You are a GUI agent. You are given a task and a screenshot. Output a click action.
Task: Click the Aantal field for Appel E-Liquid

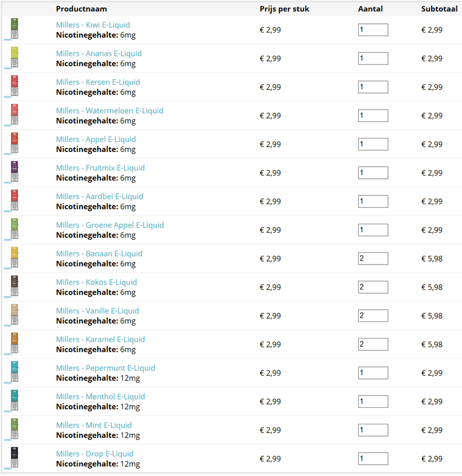coord(373,144)
